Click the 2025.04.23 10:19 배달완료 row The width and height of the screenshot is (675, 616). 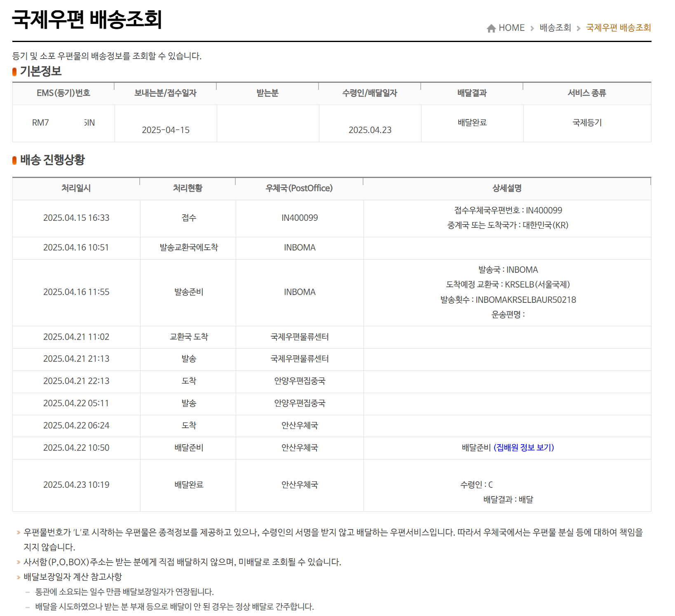pos(332,485)
